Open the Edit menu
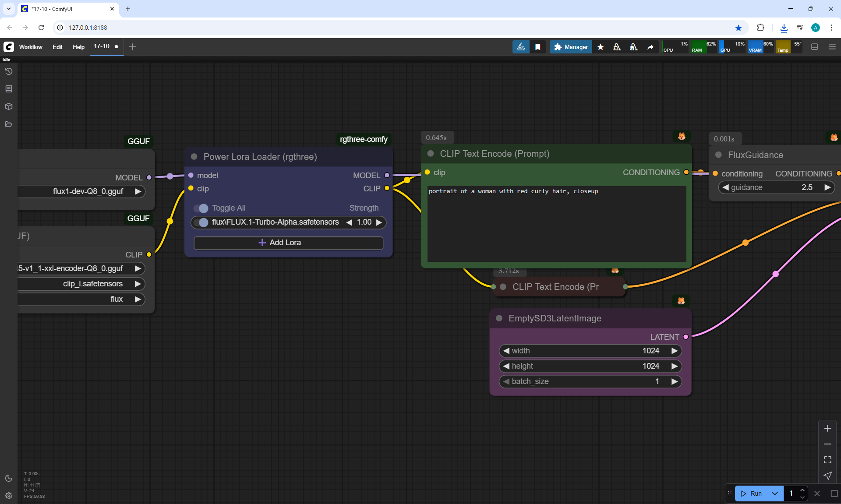Viewport: 841px width, 504px height. pyautogui.click(x=57, y=47)
